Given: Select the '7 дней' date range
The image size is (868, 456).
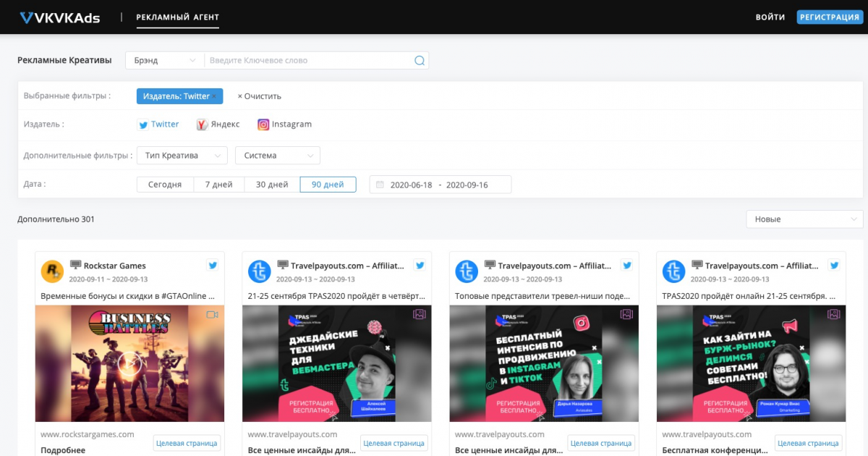Looking at the screenshot, I should (x=219, y=185).
